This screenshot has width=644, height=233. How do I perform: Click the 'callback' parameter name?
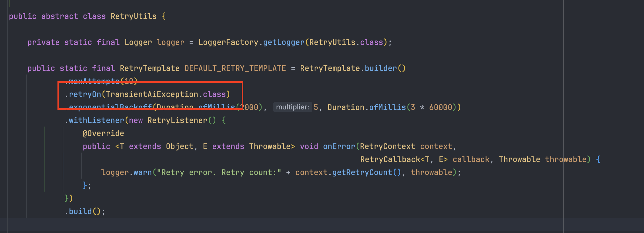471,159
